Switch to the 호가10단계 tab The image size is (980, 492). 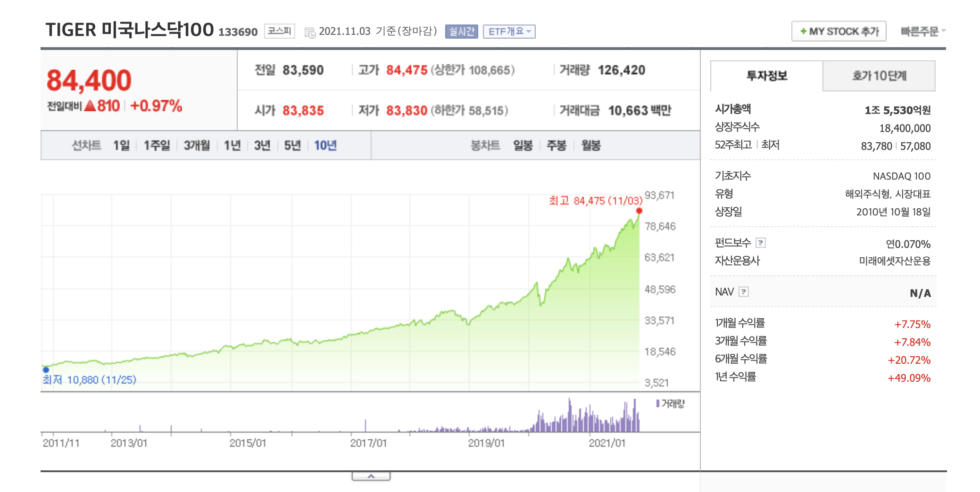tap(879, 76)
